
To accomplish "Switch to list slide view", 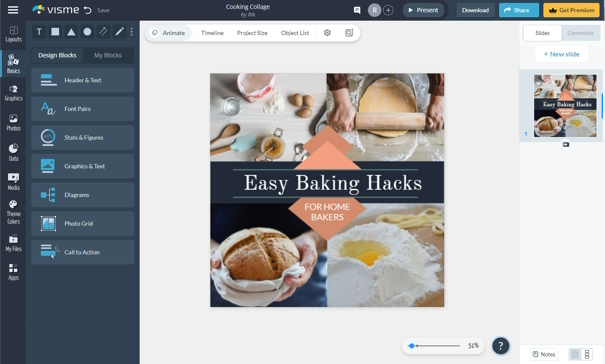I will click(587, 354).
